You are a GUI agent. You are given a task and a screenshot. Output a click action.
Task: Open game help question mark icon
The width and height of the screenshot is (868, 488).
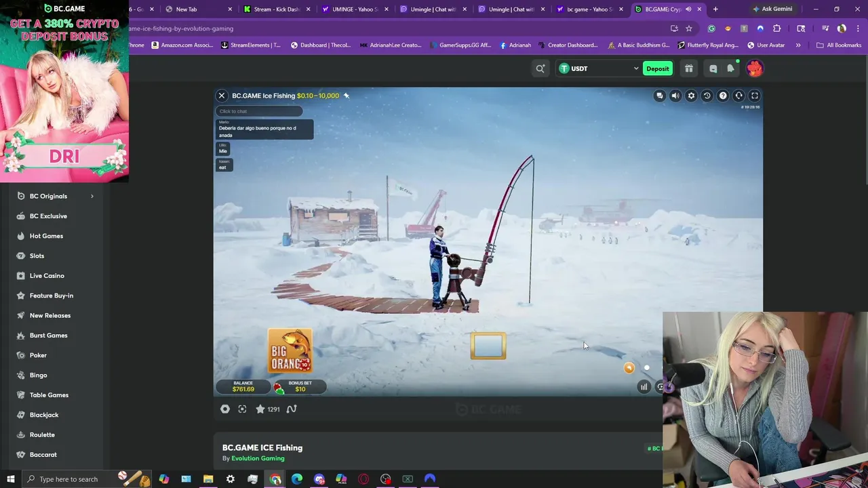point(723,96)
